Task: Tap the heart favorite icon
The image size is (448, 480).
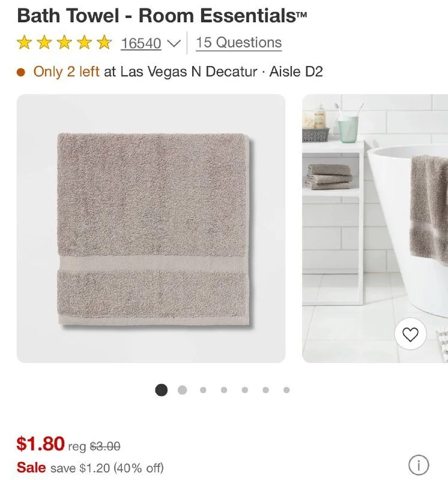Action: pyautogui.click(x=410, y=334)
